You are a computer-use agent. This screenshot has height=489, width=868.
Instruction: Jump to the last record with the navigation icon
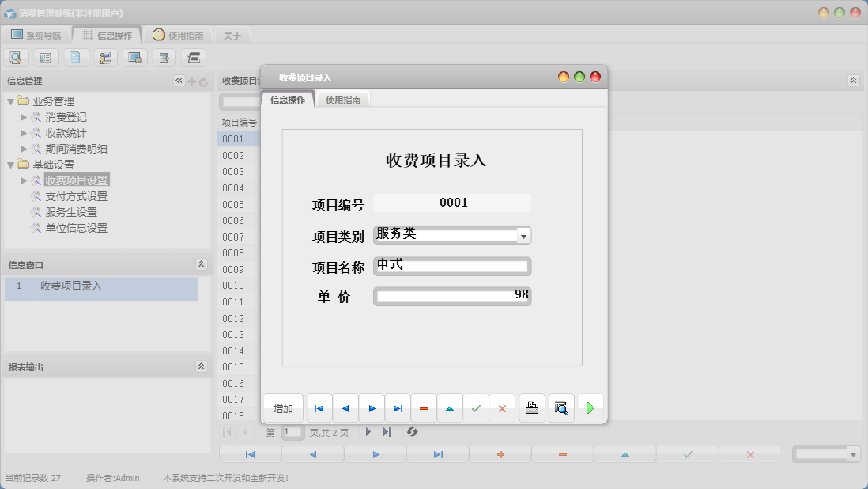pyautogui.click(x=398, y=407)
